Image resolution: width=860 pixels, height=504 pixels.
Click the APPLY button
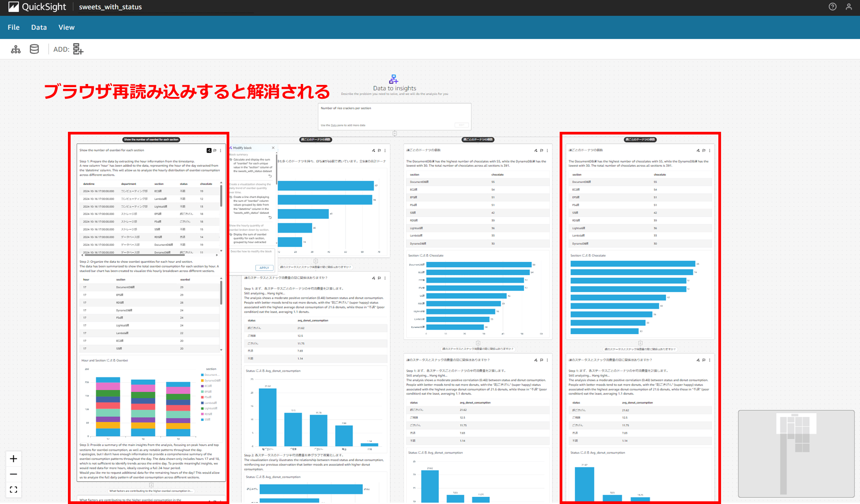pyautogui.click(x=264, y=268)
